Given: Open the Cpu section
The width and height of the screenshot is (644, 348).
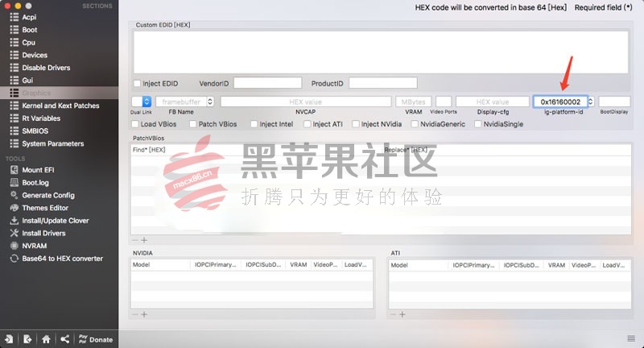Looking at the screenshot, I should tap(29, 43).
